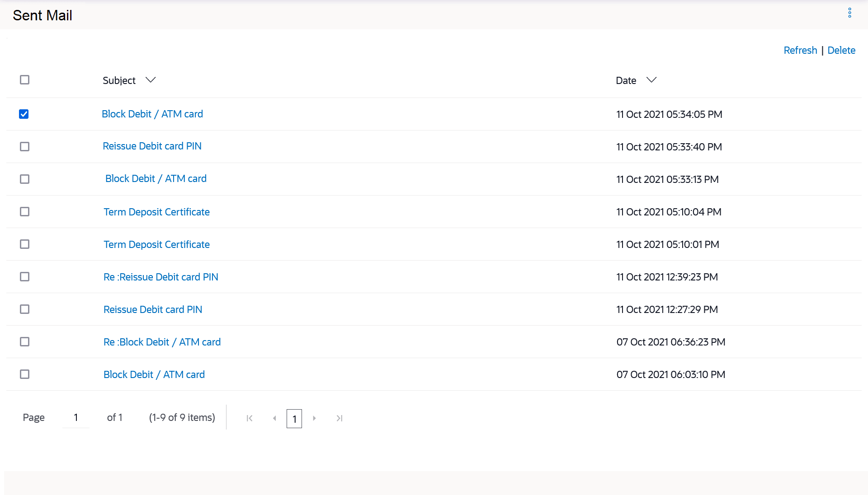Click the Delete link
The image size is (868, 495).
tap(841, 50)
